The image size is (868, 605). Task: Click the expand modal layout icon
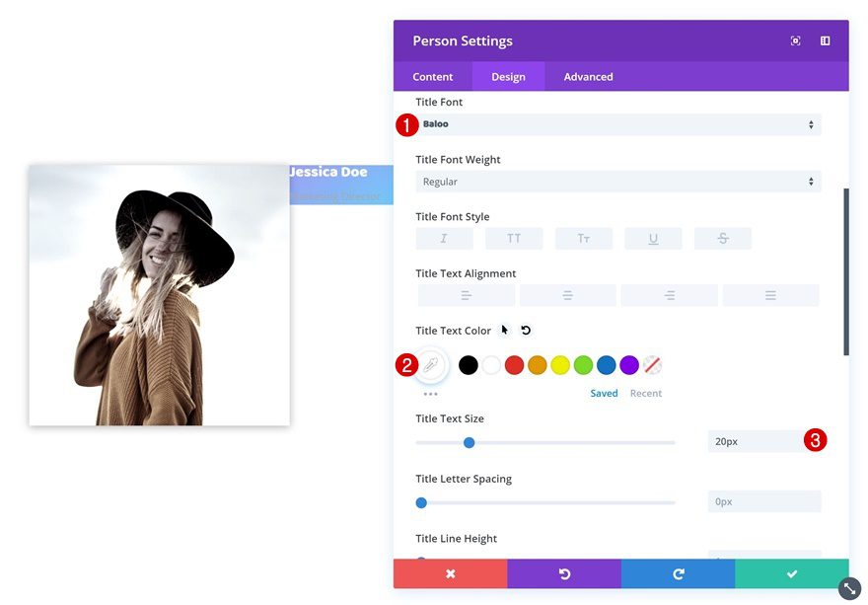coord(825,40)
